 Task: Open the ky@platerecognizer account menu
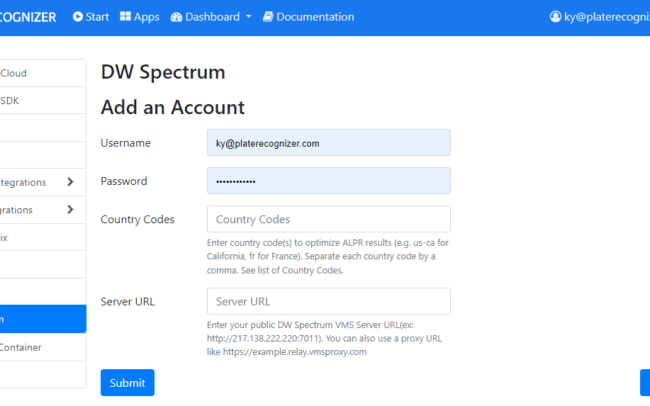(599, 17)
